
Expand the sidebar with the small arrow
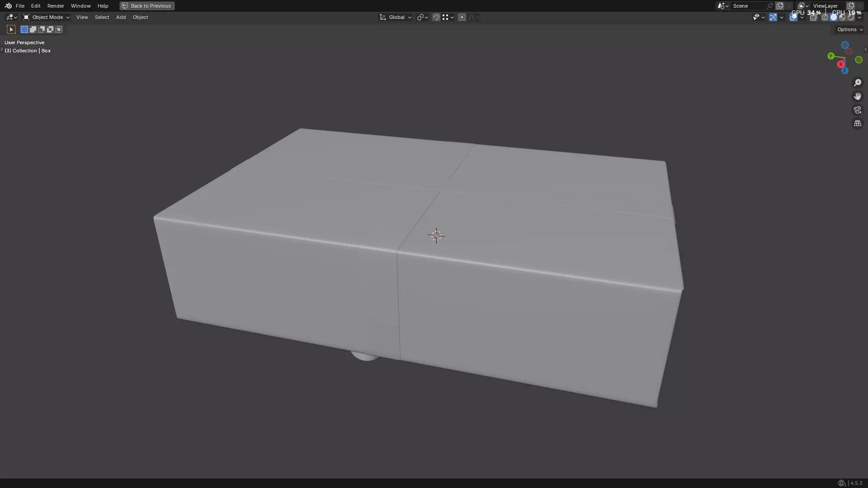click(865, 49)
